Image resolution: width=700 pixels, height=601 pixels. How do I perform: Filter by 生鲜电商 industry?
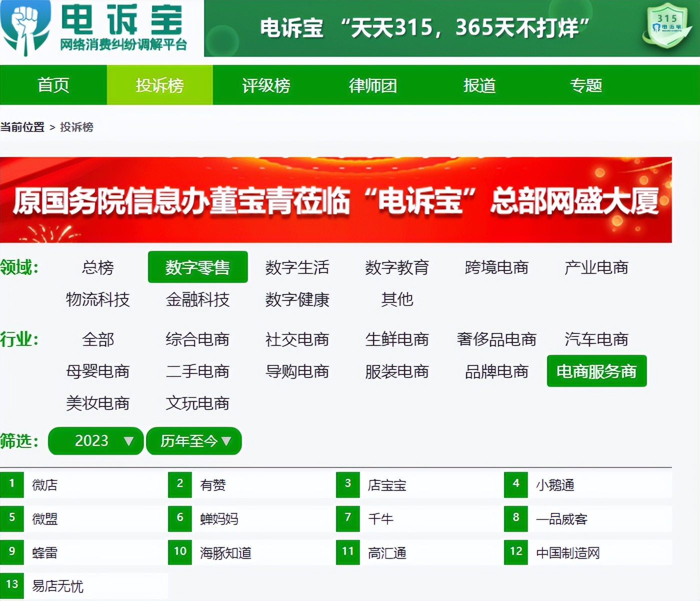397,339
